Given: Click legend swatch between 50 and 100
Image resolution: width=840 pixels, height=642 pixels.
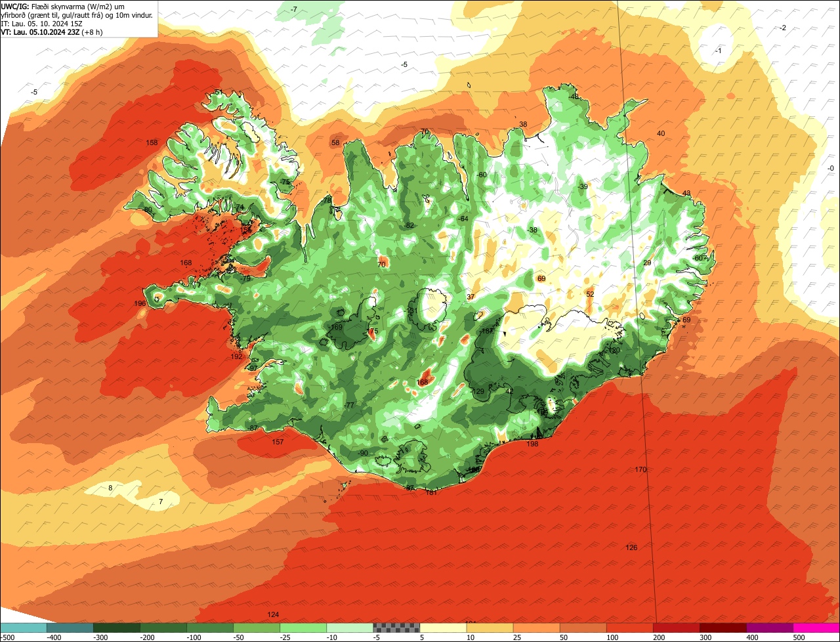Looking at the screenshot, I should point(583,628).
